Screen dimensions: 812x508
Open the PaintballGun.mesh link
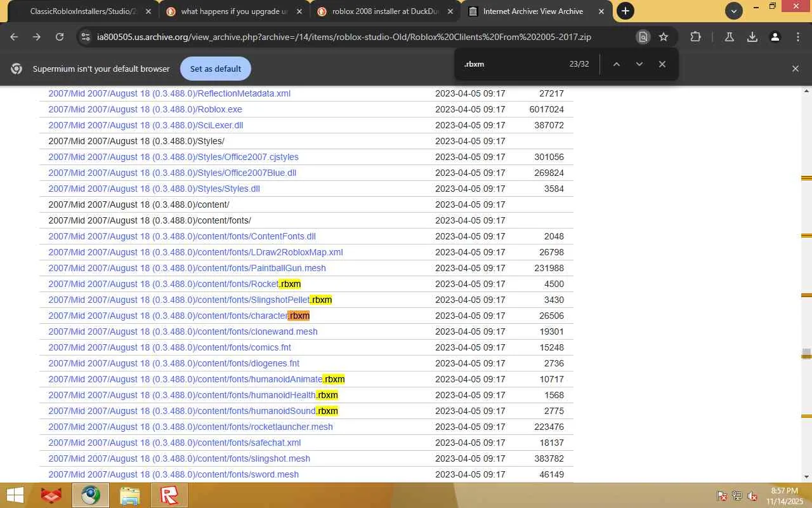187,268
